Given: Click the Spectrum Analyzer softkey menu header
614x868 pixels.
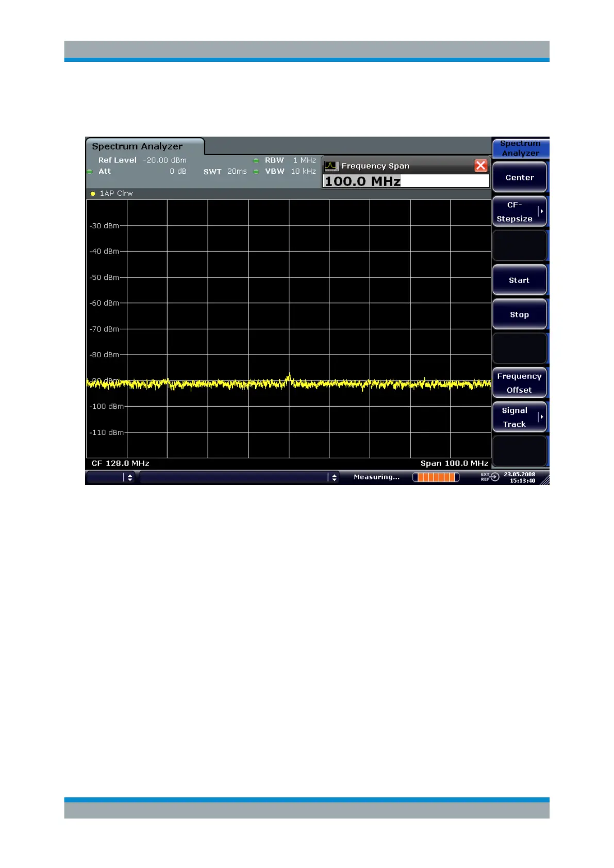Looking at the screenshot, I should coord(520,148).
